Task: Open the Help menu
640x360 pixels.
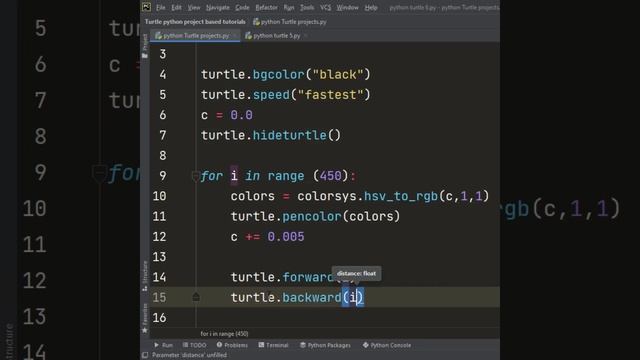Action: [x=371, y=7]
